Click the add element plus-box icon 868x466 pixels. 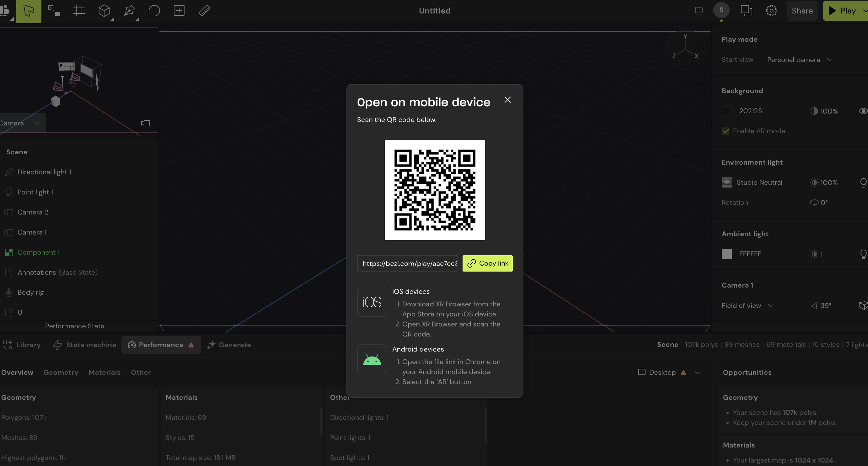pos(179,10)
